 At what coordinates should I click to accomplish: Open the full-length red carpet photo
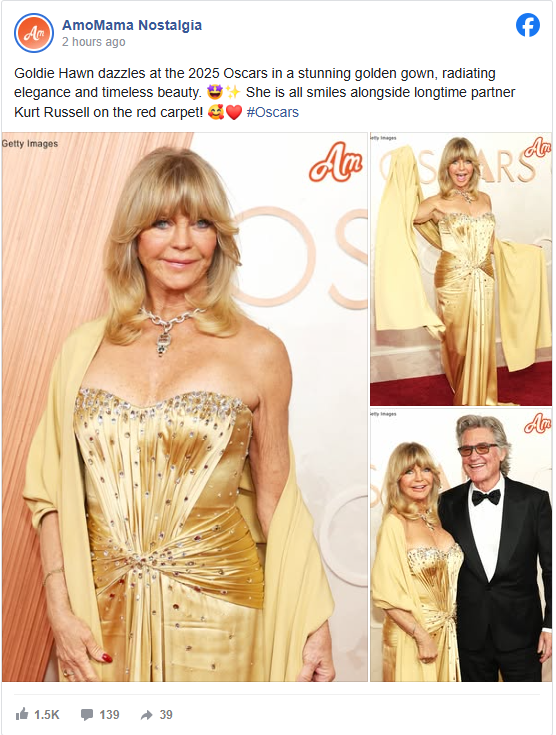(x=461, y=269)
